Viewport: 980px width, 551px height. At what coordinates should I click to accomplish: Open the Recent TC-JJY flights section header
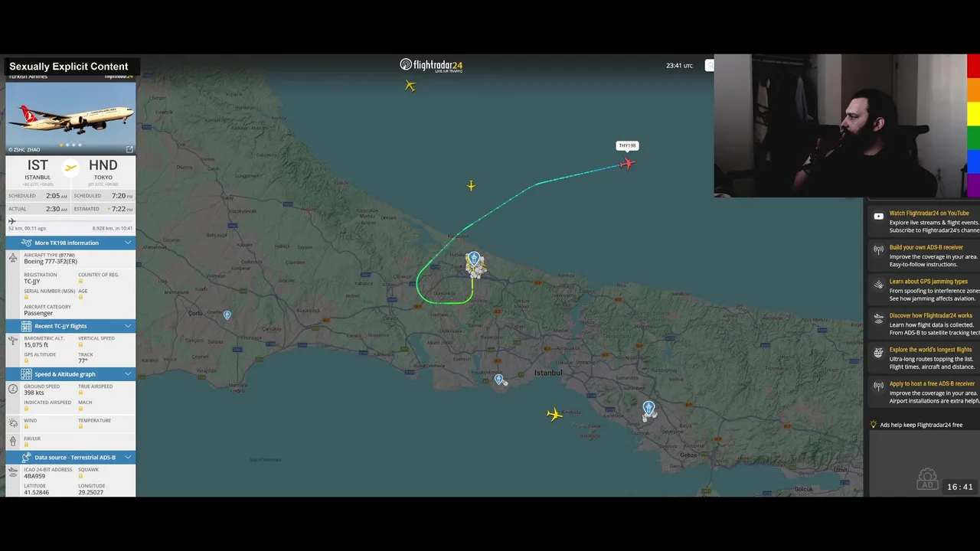70,326
